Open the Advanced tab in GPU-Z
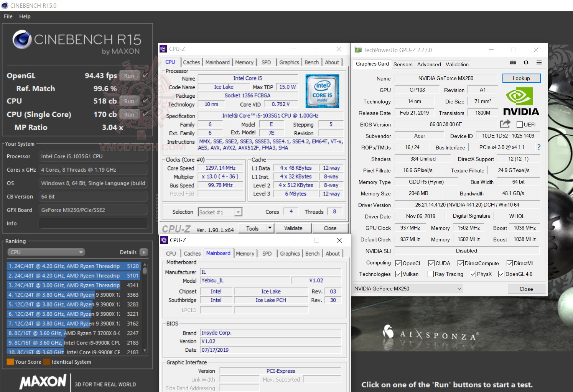The image size is (573, 392). [x=429, y=64]
